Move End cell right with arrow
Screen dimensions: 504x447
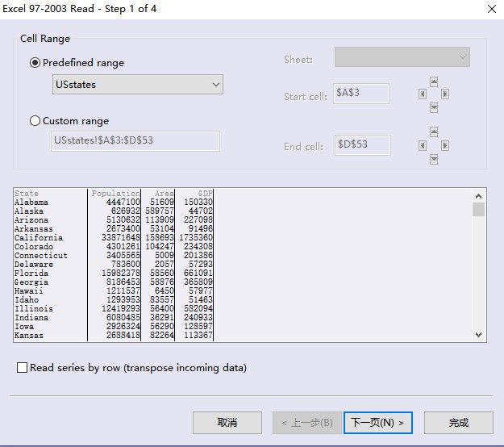pyautogui.click(x=445, y=146)
